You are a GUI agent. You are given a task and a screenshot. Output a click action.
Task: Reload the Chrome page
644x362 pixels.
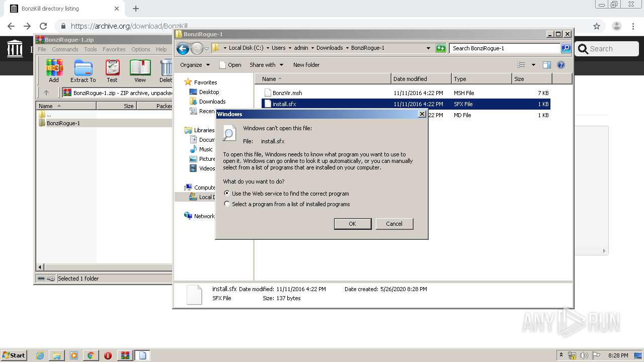[x=43, y=26]
